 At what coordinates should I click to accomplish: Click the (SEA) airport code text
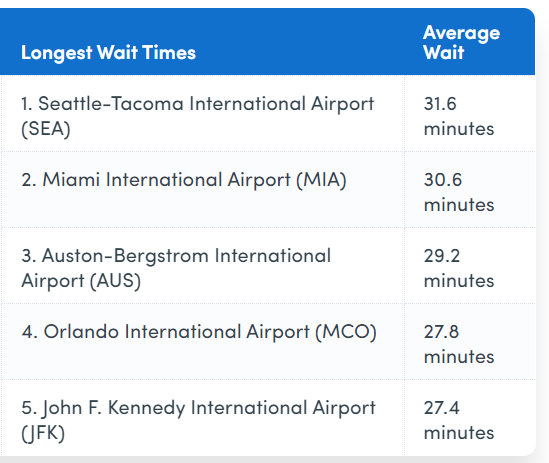(x=46, y=129)
